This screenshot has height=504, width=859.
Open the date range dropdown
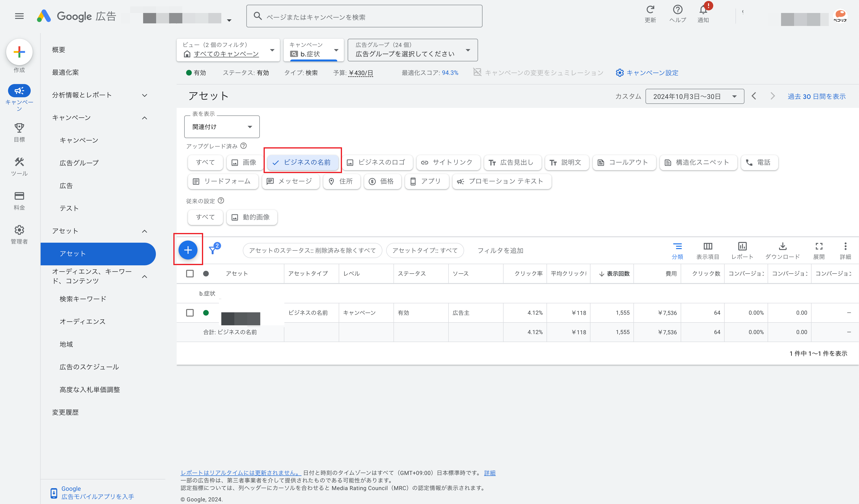tap(694, 97)
